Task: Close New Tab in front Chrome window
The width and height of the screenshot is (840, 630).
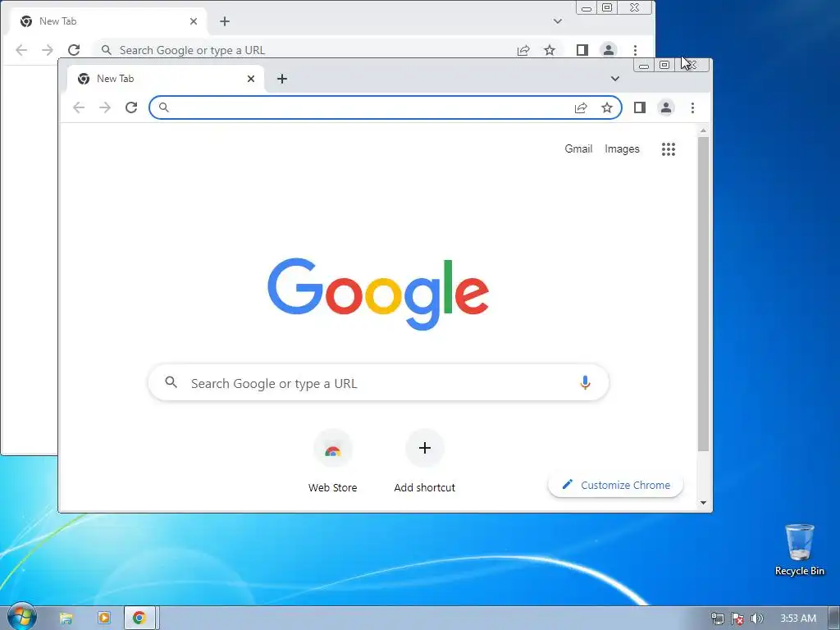Action: [x=251, y=79]
